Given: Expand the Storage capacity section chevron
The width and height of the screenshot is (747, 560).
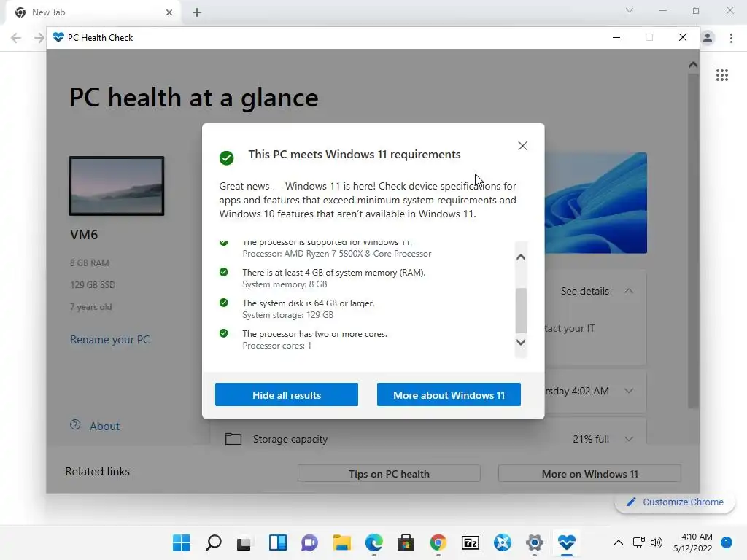Looking at the screenshot, I should 629,438.
